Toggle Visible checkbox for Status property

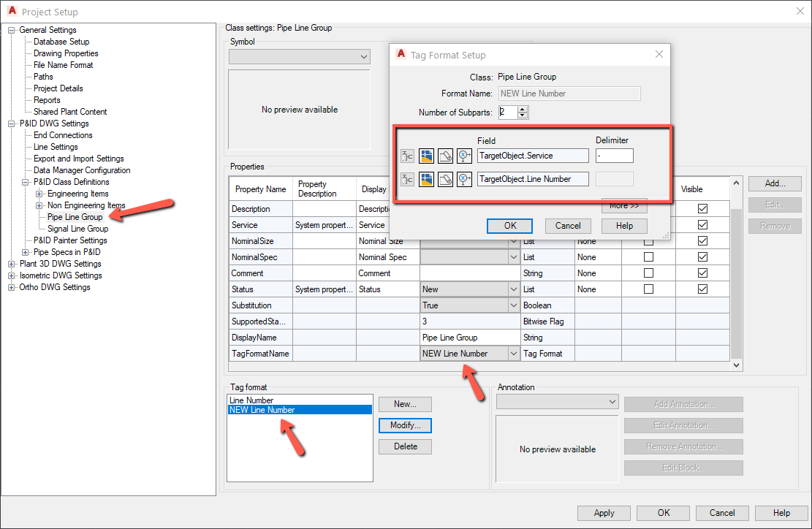coord(702,289)
